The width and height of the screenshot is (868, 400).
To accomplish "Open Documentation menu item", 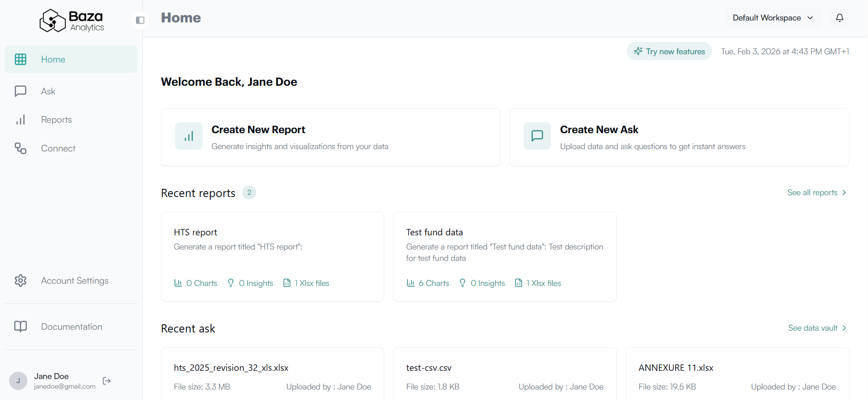I will [x=71, y=327].
